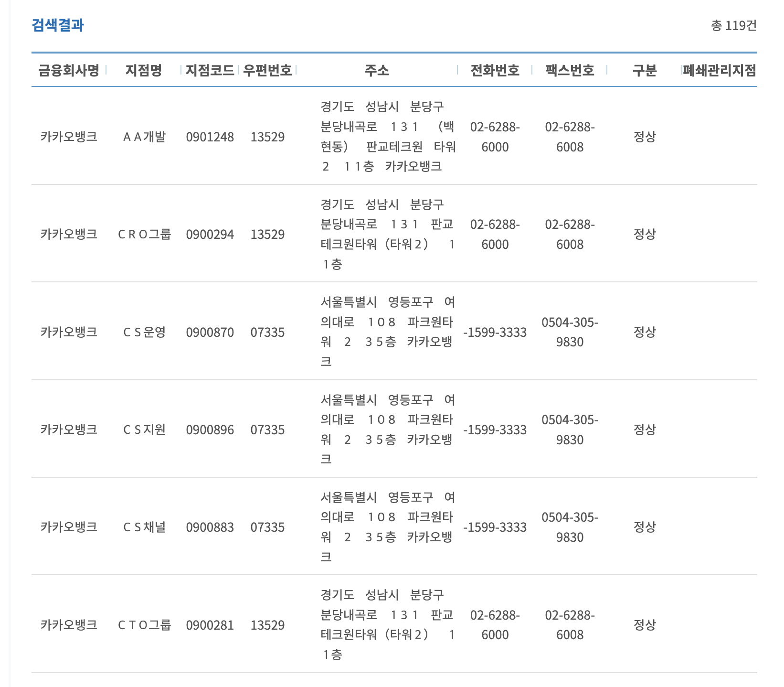Click 카카오뱅크 company name in ＣＳ운영 row
Image resolution: width=784 pixels, height=687 pixels.
[69, 332]
